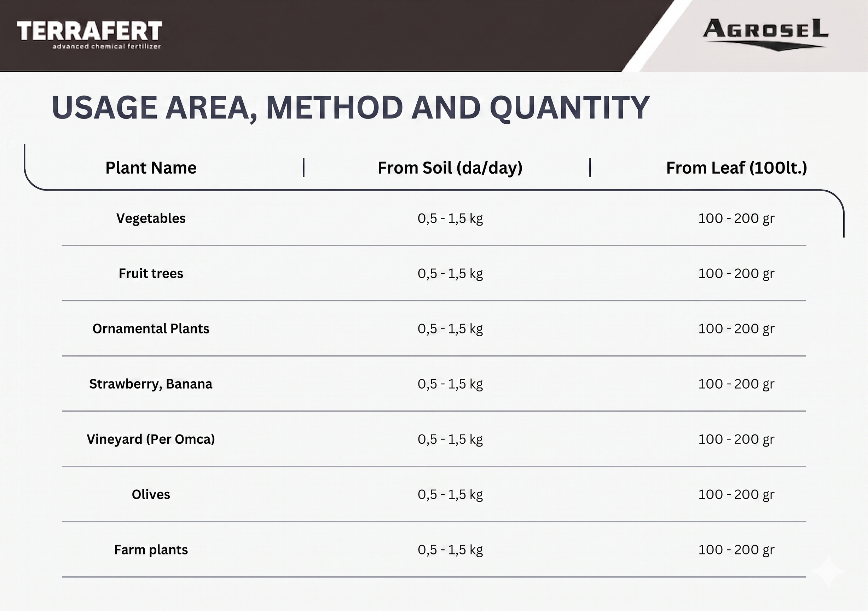Image resolution: width=868 pixels, height=611 pixels.
Task: Click the leaf quantity for Strawberry, Banana
Action: [x=736, y=384]
